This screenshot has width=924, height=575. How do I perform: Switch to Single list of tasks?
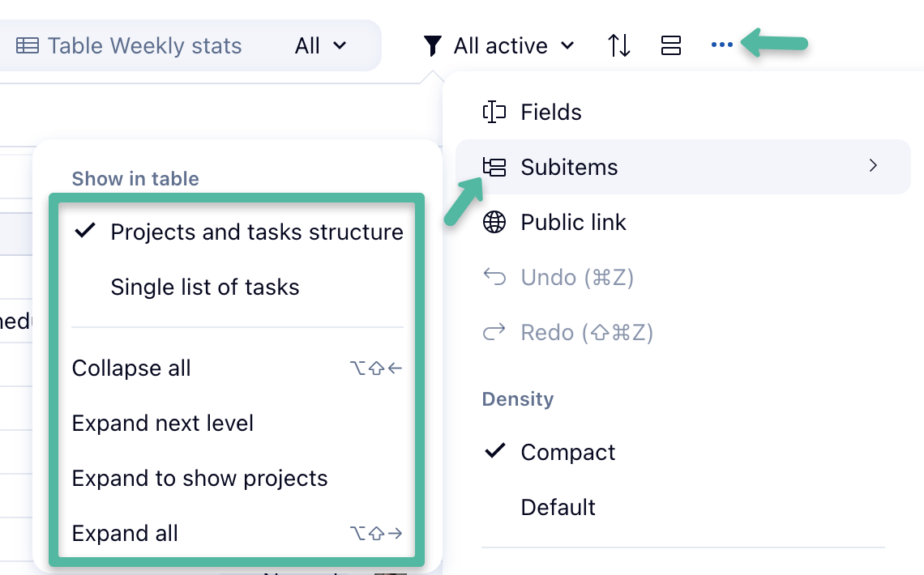pyautogui.click(x=205, y=287)
